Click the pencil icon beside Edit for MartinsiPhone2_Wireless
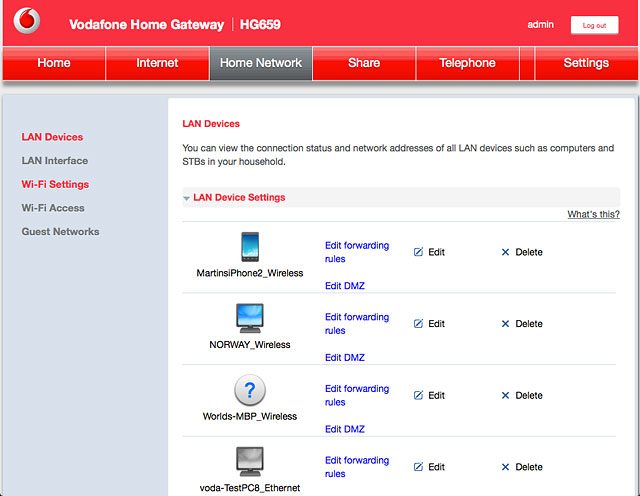The image size is (640, 496). (x=418, y=252)
